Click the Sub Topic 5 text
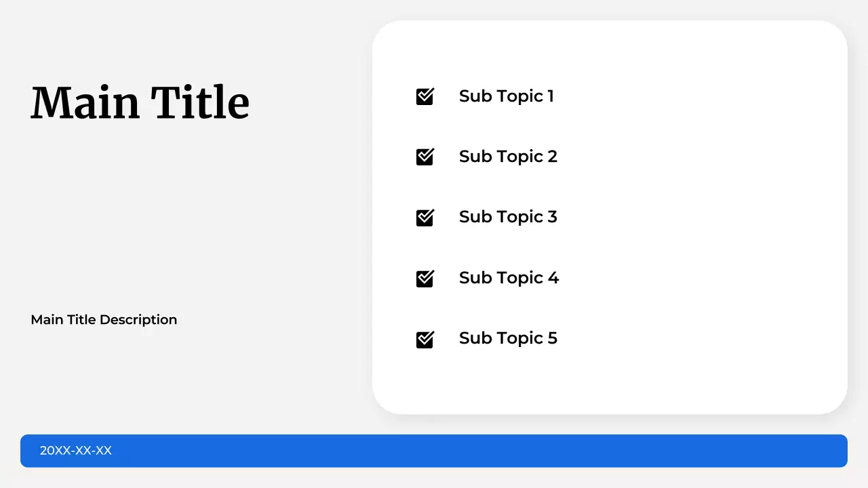The image size is (868, 488). pyautogui.click(x=508, y=338)
